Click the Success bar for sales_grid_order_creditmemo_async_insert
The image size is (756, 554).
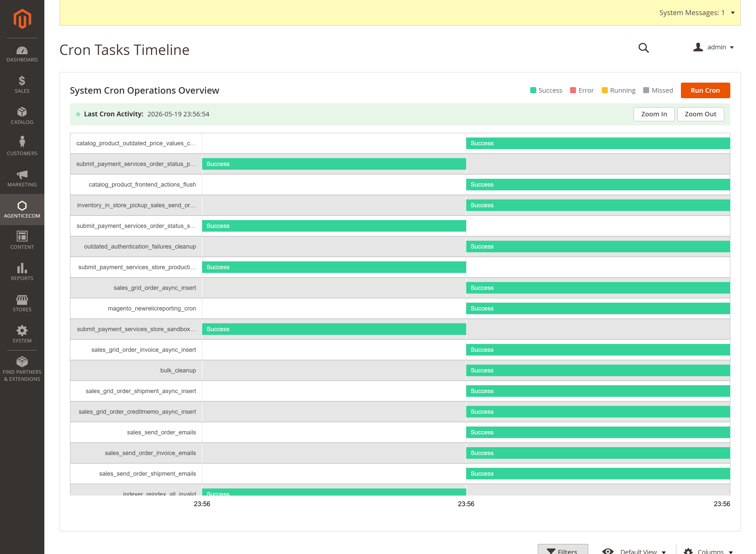(598, 412)
